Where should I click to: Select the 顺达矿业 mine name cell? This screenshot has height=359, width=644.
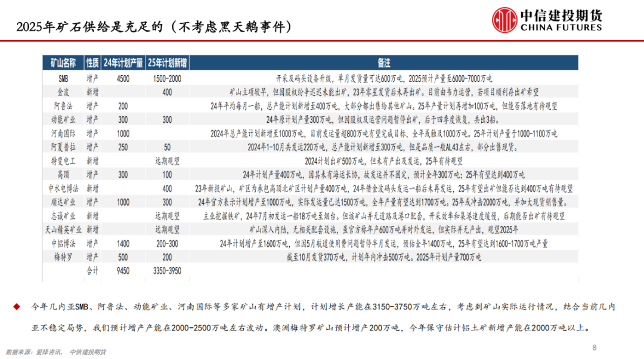tap(63, 202)
